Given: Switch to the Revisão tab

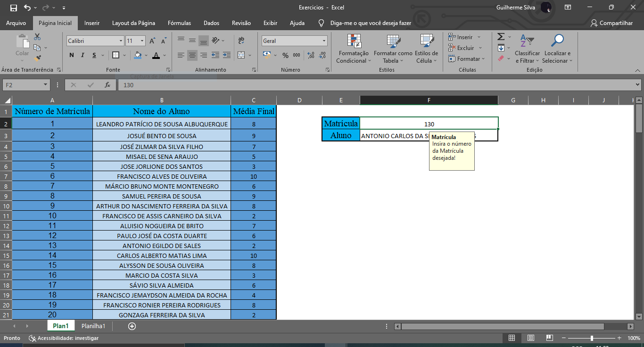Looking at the screenshot, I should coord(241,23).
